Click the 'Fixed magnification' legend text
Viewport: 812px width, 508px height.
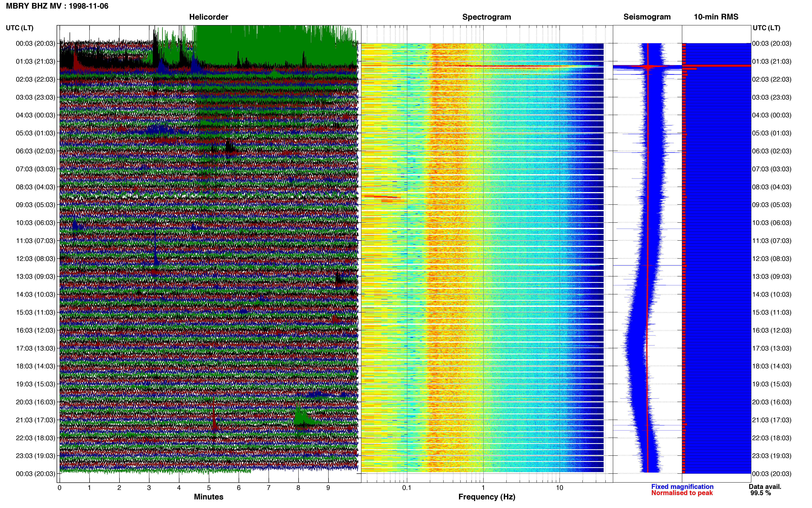click(682, 486)
